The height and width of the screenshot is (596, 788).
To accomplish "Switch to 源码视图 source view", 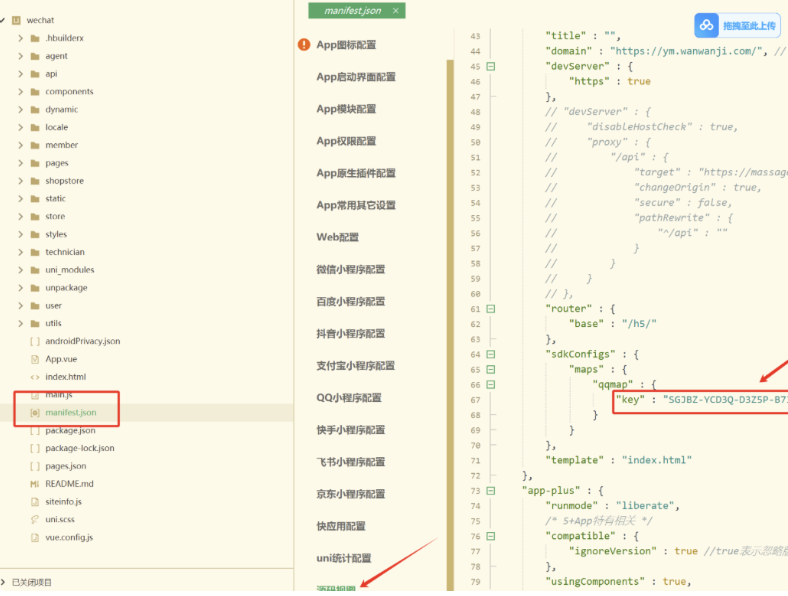I will [x=336, y=589].
